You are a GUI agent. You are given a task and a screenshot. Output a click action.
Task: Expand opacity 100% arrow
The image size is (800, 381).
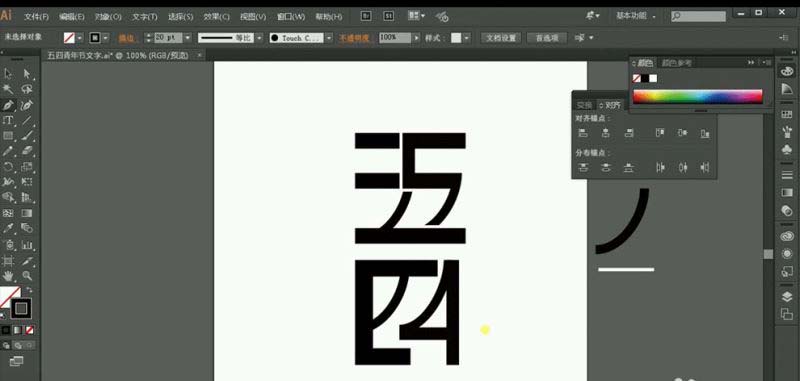pos(416,38)
